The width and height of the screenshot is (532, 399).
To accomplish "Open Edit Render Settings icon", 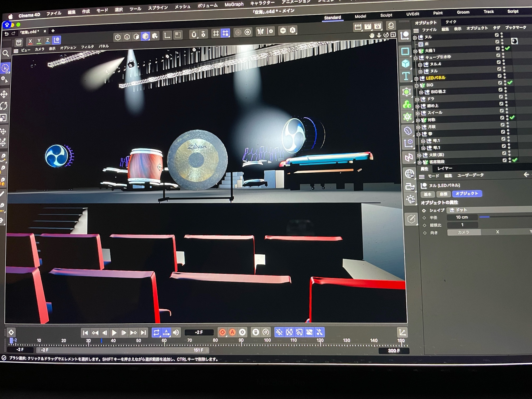I will point(378,26).
